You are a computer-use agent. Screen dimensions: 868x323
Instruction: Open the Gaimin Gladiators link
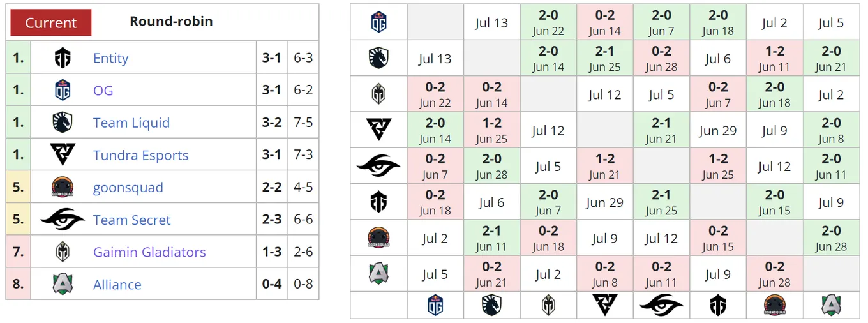pos(149,252)
